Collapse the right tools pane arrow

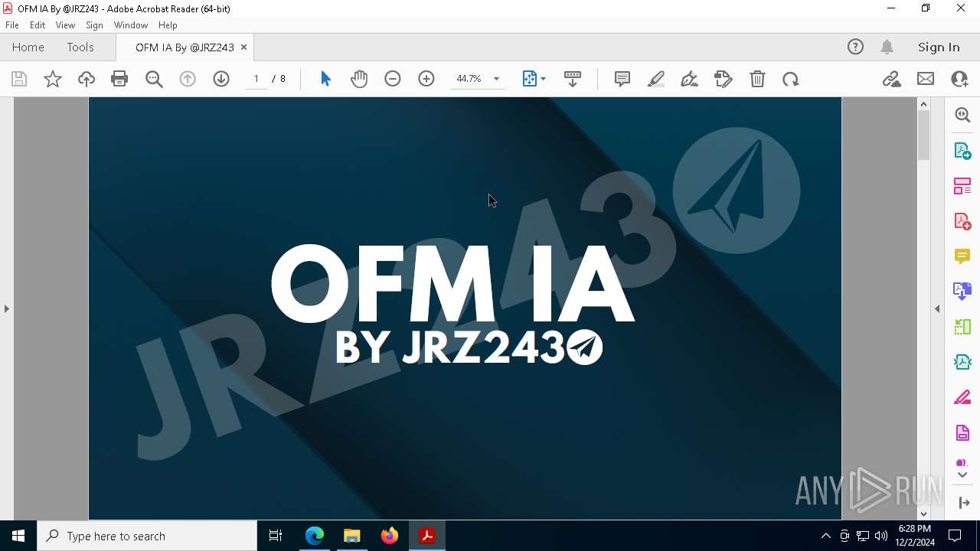[937, 308]
